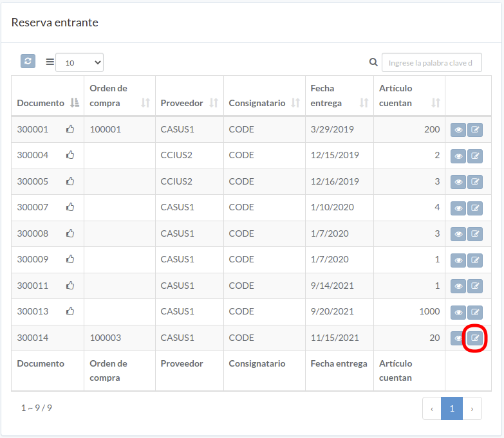
Task: Click the Reserva entrante panel title
Action: pos(55,23)
